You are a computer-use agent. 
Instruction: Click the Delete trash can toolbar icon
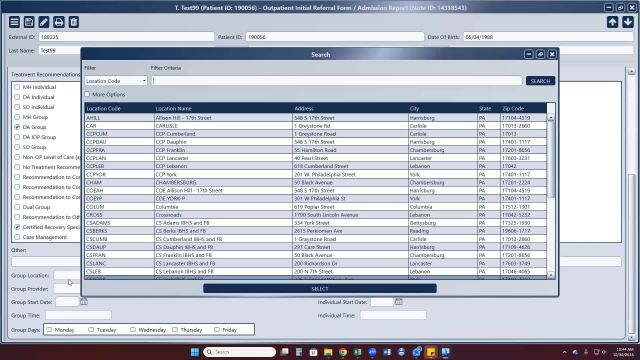coord(73,22)
